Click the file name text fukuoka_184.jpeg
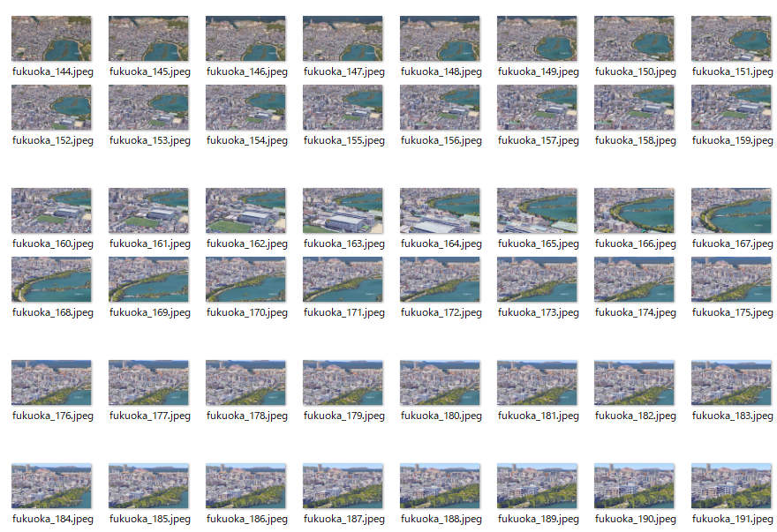Image resolution: width=777 pixels, height=532 pixels. coord(52,519)
